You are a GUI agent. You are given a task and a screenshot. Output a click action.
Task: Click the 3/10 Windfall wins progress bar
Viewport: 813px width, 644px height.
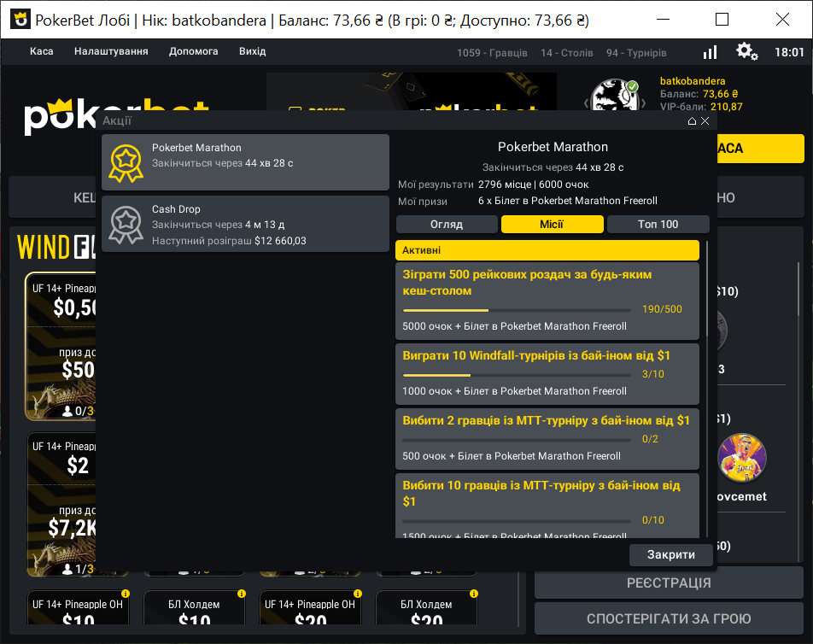point(517,375)
